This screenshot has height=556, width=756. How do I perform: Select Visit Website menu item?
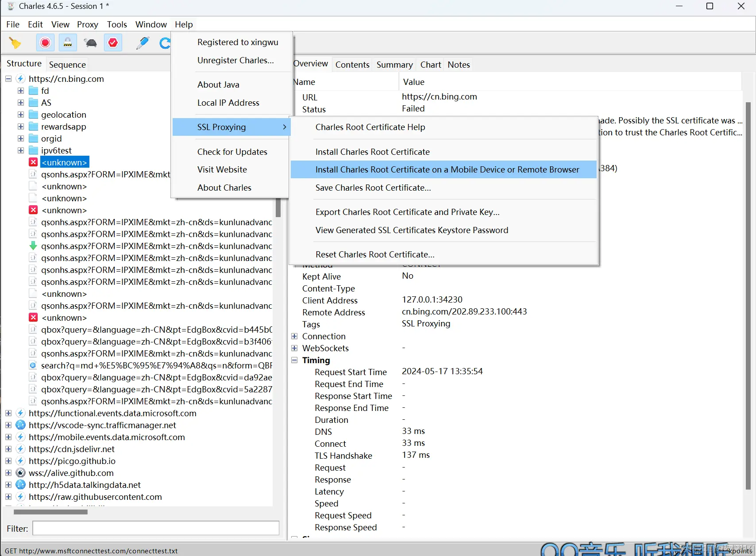[222, 169]
